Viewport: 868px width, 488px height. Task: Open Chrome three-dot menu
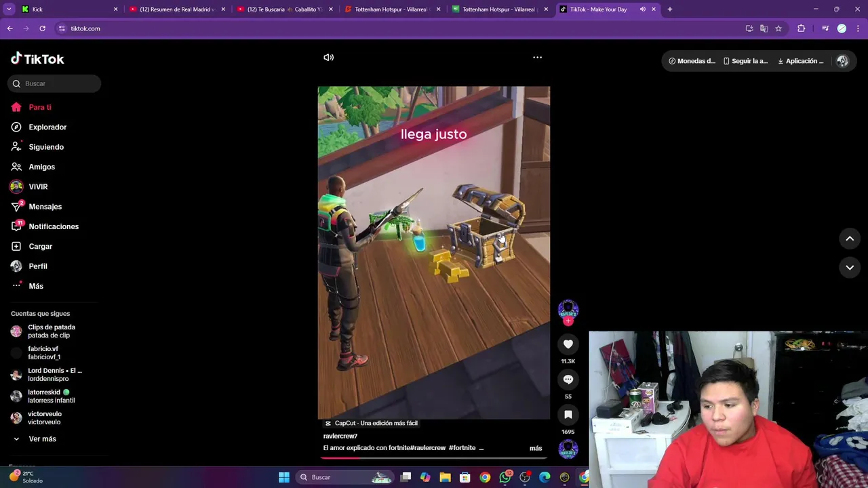point(859,28)
